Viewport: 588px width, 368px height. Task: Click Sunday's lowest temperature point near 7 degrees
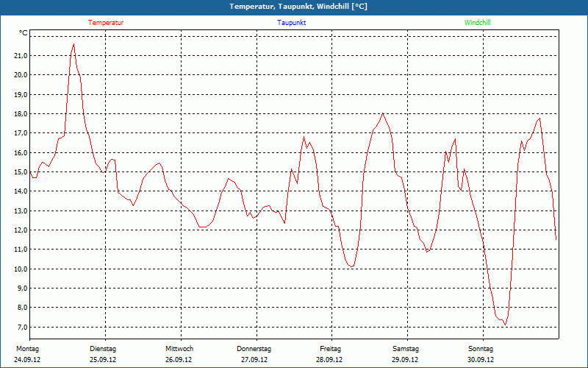(505, 325)
